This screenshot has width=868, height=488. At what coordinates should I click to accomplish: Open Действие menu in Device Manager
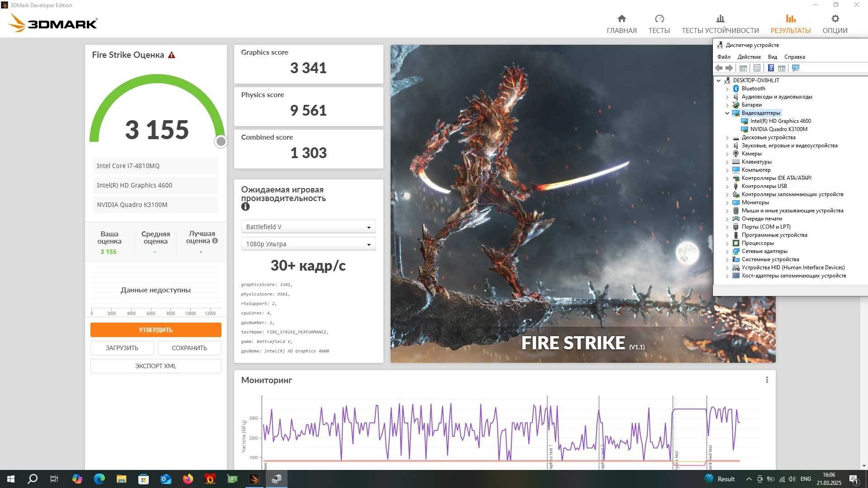point(749,57)
